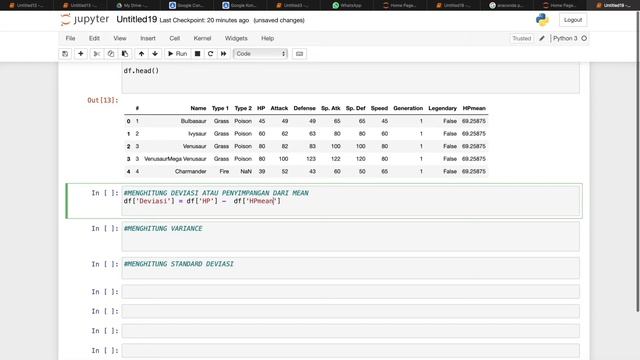Rename notebook title Untitled19
The image size is (640, 360).
(x=137, y=20)
